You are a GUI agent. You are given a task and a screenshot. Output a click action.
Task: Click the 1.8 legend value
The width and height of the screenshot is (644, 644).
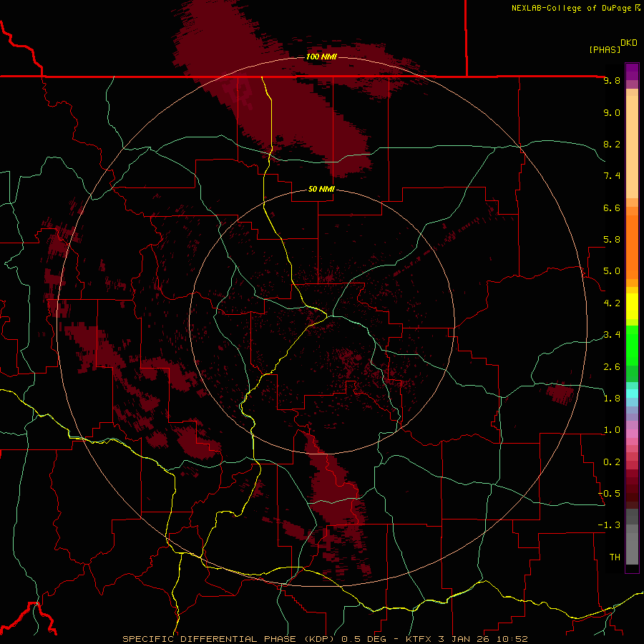[x=612, y=399]
